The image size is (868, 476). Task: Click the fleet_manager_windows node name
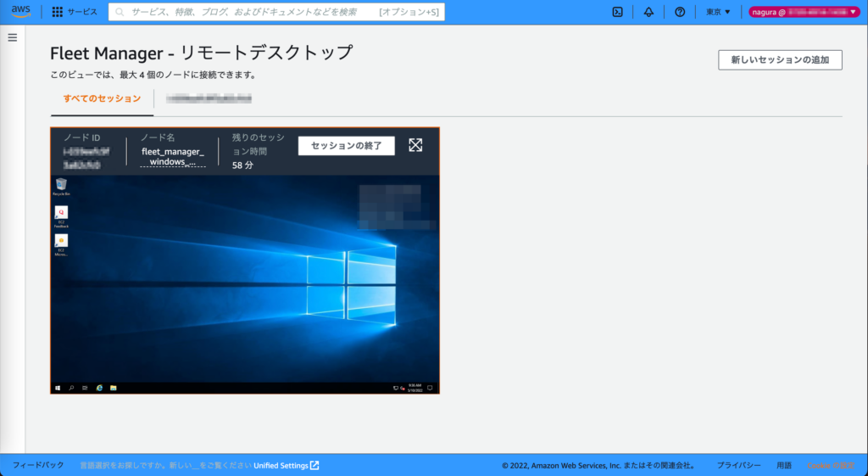click(x=173, y=156)
